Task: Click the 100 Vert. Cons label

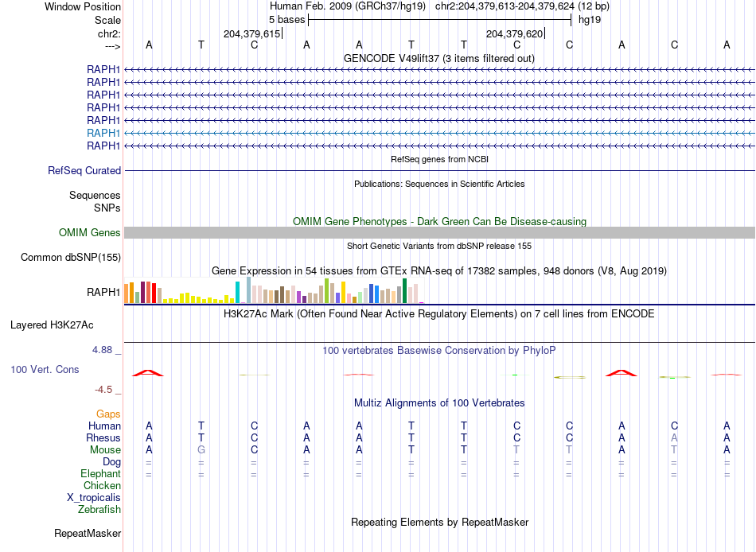Action: (45, 369)
